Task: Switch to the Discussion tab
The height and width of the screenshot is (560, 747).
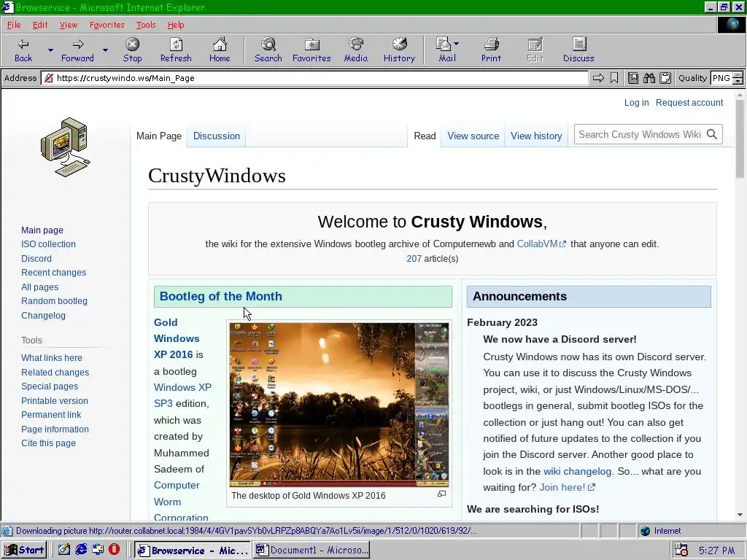Action: [216, 136]
